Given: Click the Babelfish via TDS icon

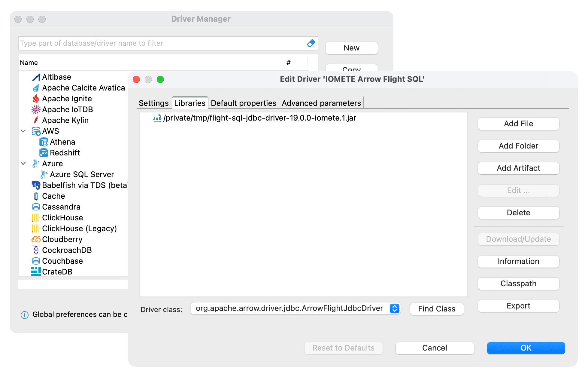Looking at the screenshot, I should (36, 185).
